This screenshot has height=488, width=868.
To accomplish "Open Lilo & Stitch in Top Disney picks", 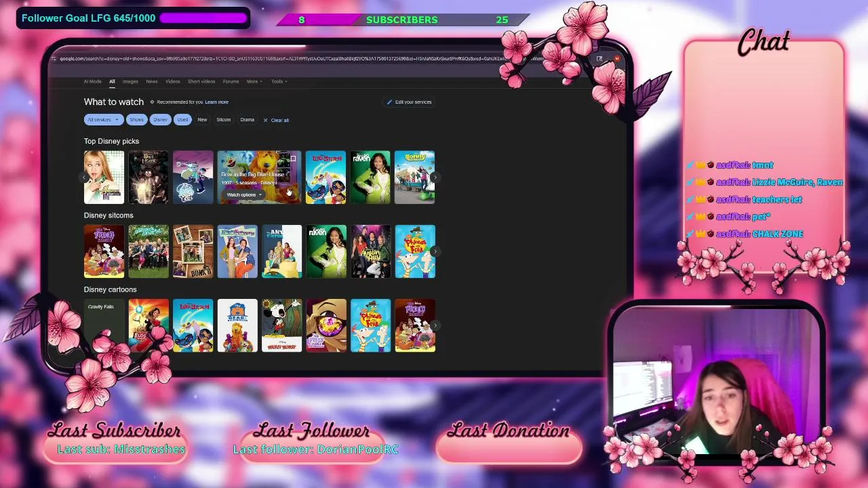I will [x=325, y=178].
